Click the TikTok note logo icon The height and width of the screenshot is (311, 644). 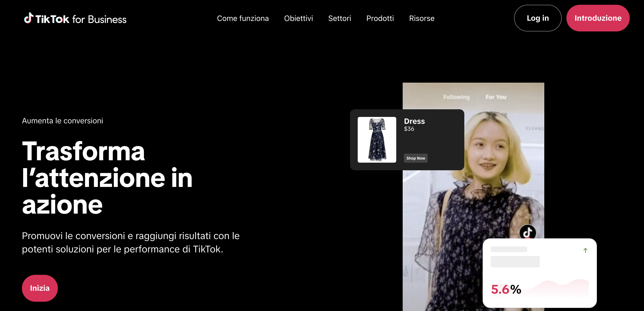point(29,18)
